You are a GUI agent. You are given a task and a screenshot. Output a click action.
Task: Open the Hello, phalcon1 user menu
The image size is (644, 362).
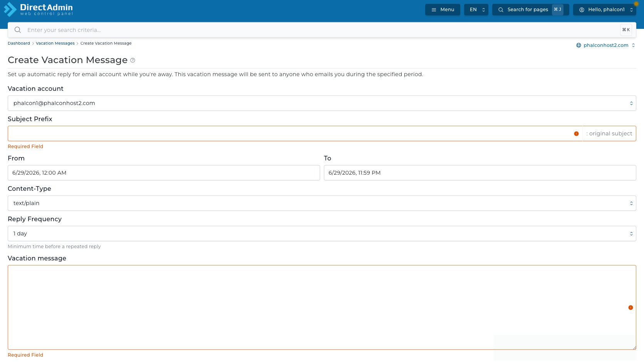tap(605, 10)
